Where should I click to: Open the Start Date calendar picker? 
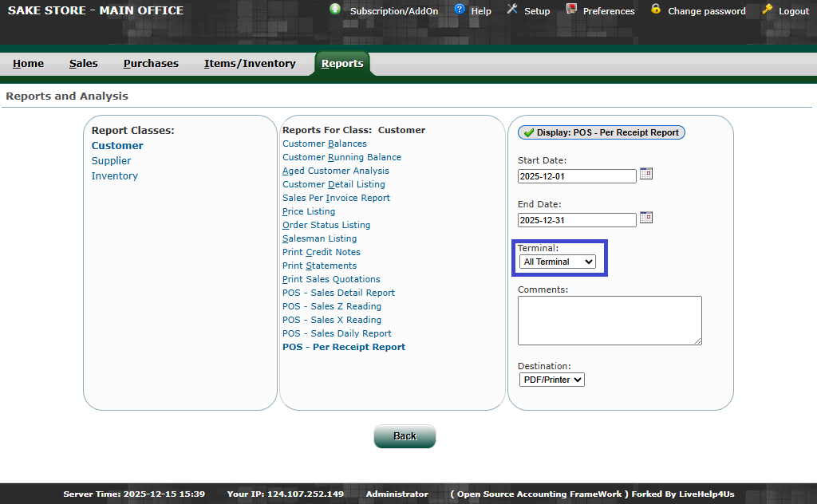[x=646, y=174]
